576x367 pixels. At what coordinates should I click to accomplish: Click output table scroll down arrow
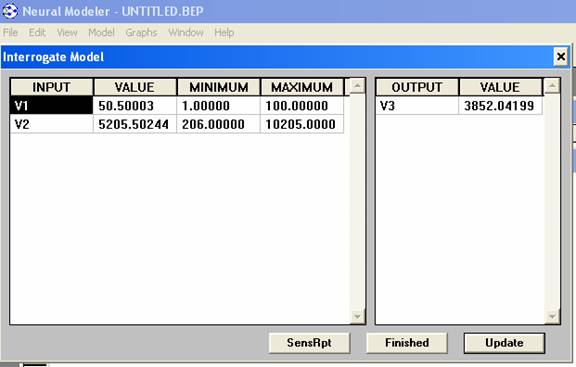tap(552, 316)
